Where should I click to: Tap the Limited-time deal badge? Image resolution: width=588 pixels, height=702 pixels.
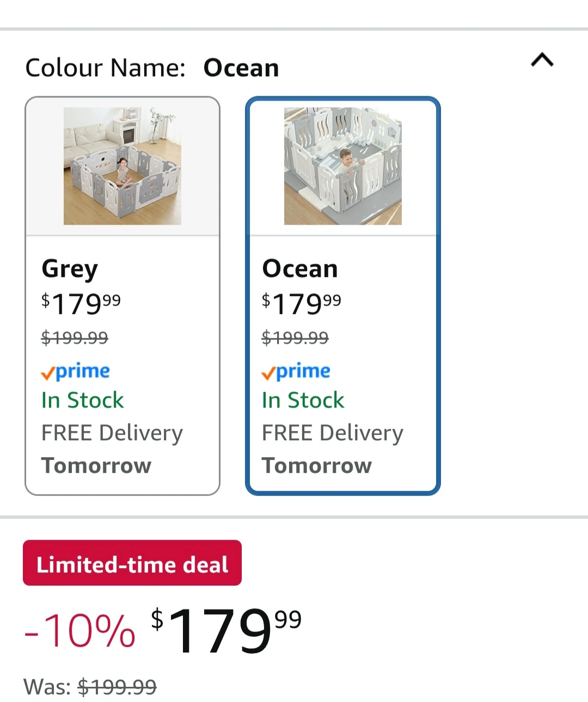tap(132, 563)
